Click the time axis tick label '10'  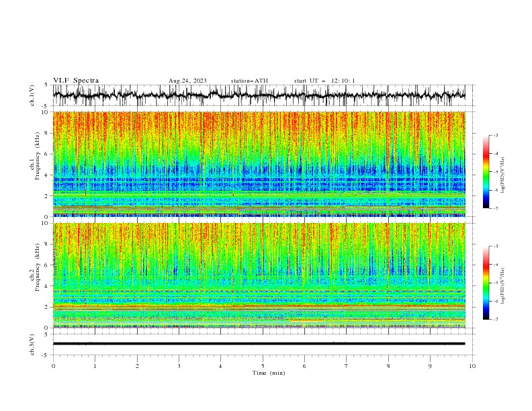tap(472, 366)
